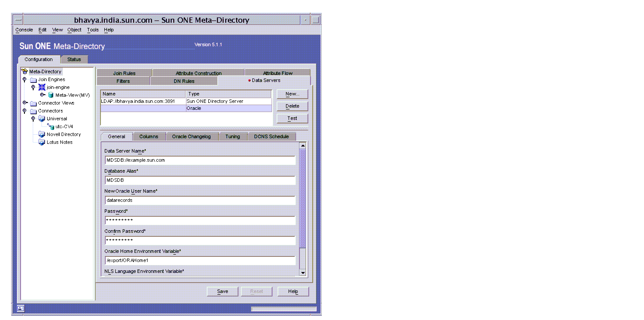This screenshot has width=644, height=320.
Task: Switch to the Filters tab
Action: 123,81
